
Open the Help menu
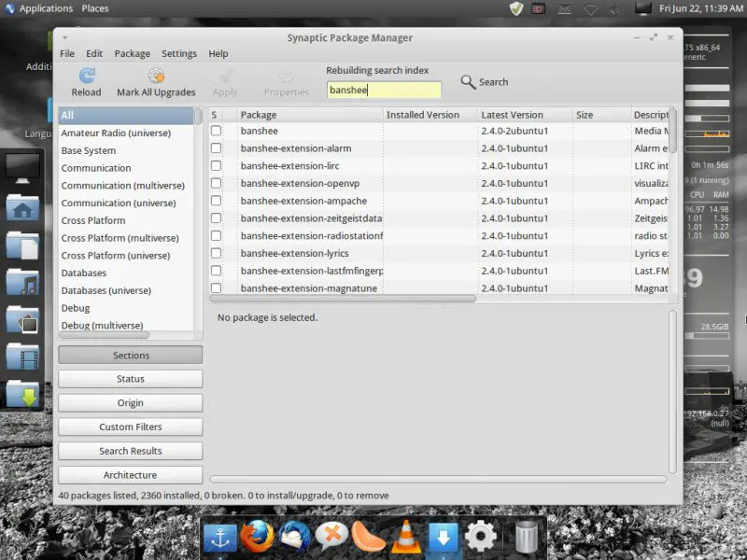(218, 54)
